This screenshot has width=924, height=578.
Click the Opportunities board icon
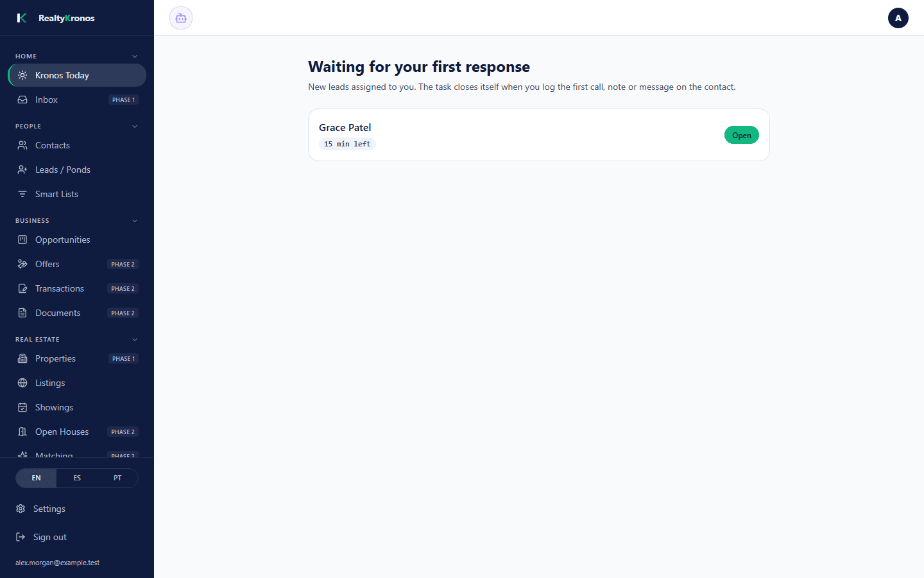click(22, 240)
